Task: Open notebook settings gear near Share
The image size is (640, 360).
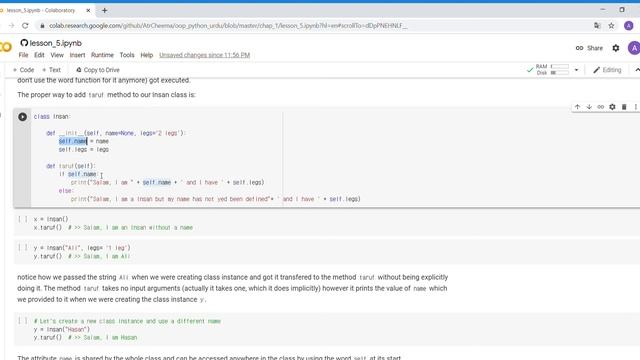Action: point(616,48)
